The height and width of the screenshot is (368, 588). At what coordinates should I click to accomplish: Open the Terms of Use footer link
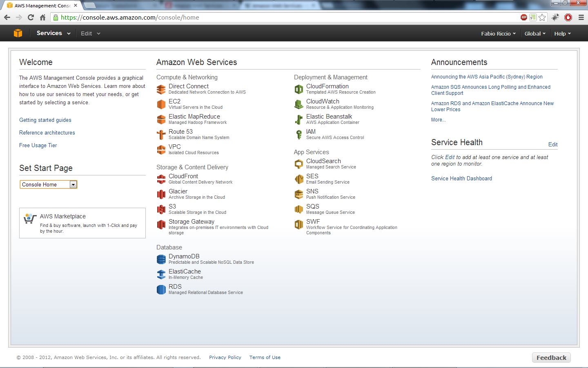265,357
